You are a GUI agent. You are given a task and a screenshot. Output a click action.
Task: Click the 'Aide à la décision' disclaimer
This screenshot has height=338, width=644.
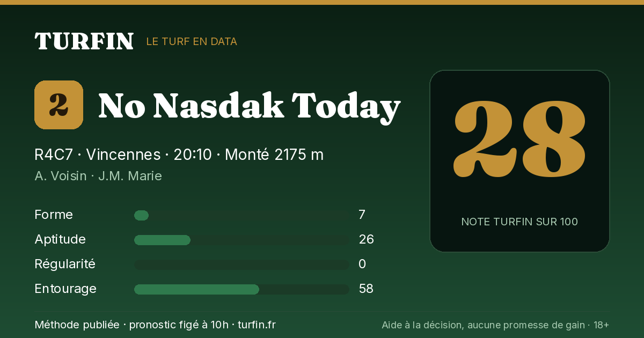pyautogui.click(x=495, y=325)
